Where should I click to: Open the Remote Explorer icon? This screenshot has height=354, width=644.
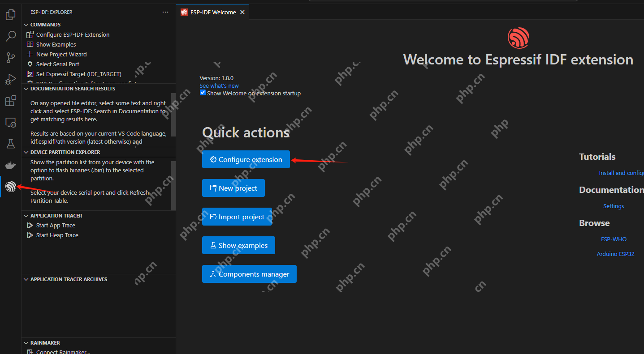coord(10,122)
